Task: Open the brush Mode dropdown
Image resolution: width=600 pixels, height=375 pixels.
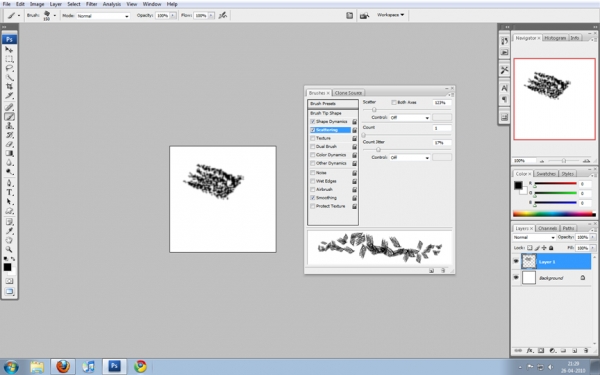Action: (x=103, y=16)
